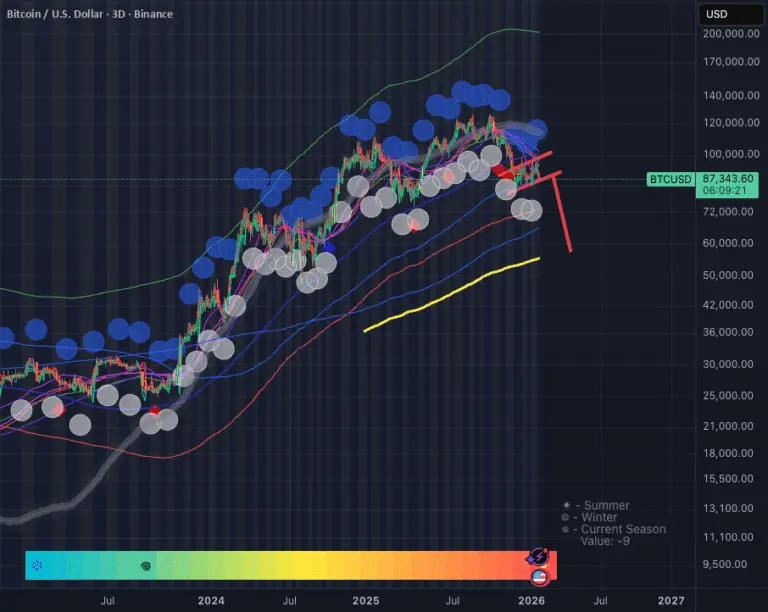Click the 13,100.00 price axis label
768x612 pixels.
728,508
